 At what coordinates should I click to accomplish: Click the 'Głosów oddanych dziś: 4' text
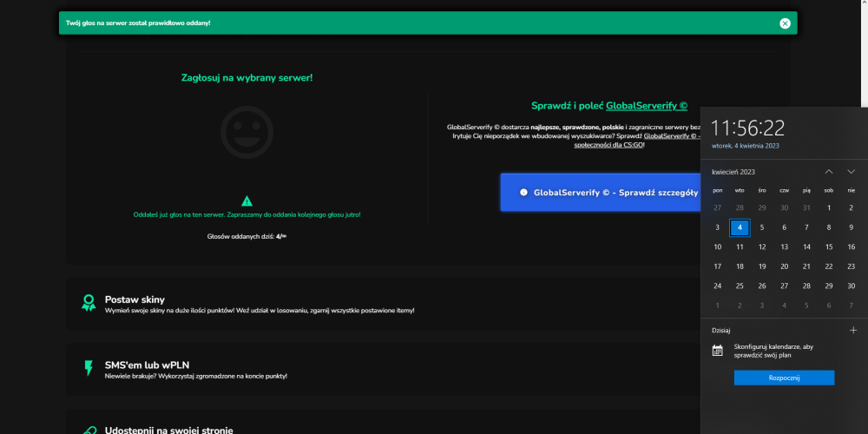click(x=247, y=236)
